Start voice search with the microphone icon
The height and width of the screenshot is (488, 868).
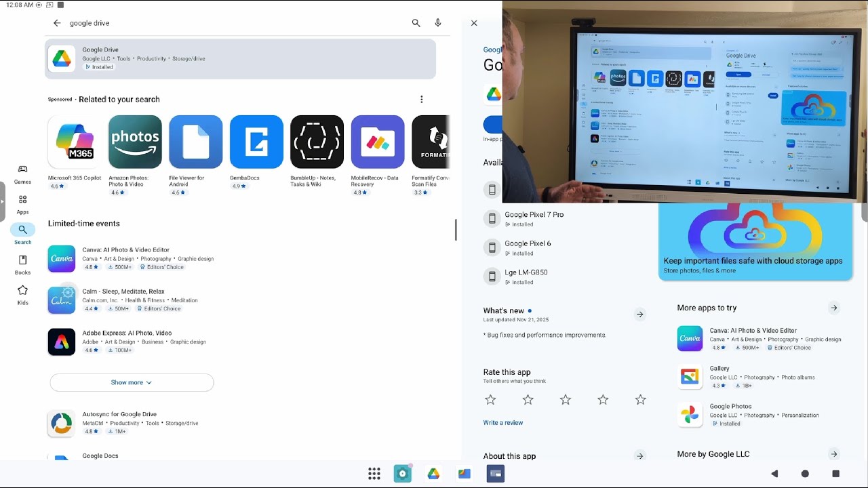[x=438, y=23]
